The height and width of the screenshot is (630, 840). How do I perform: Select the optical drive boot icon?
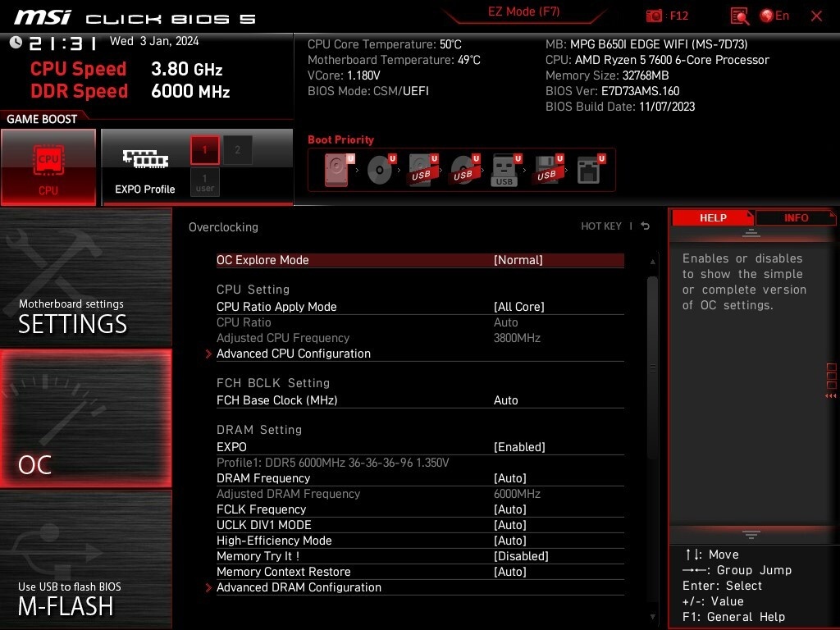[x=381, y=170]
